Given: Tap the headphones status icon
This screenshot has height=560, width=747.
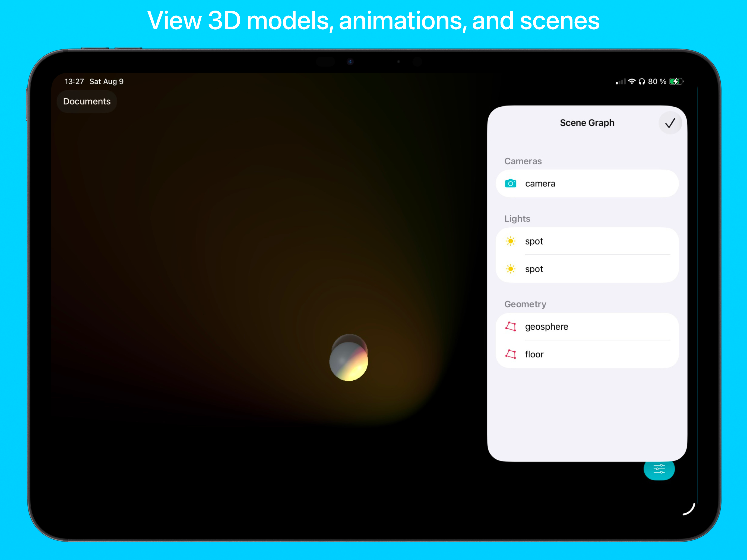Looking at the screenshot, I should coord(642,81).
